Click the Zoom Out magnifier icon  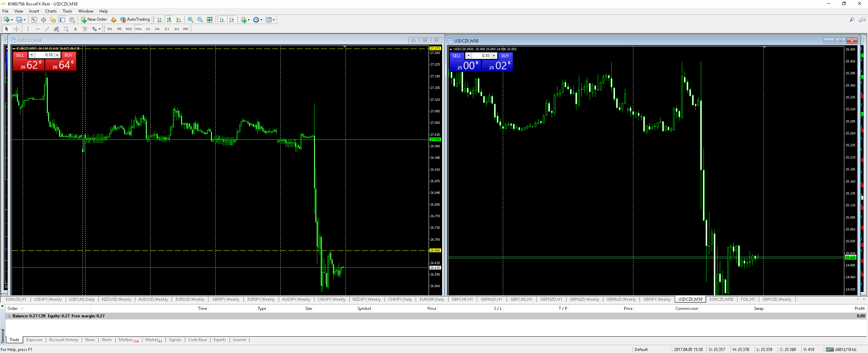click(x=200, y=20)
